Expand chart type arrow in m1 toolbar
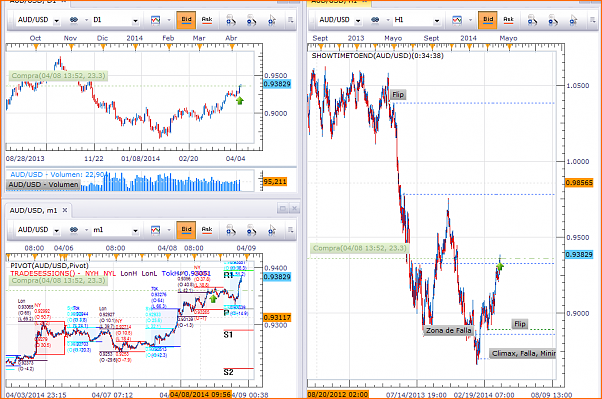 169,230
